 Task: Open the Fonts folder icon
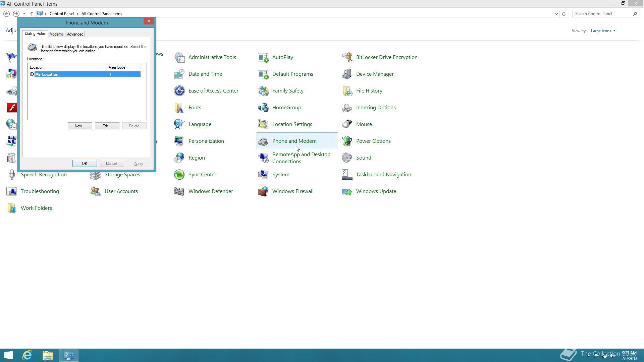[x=179, y=108]
